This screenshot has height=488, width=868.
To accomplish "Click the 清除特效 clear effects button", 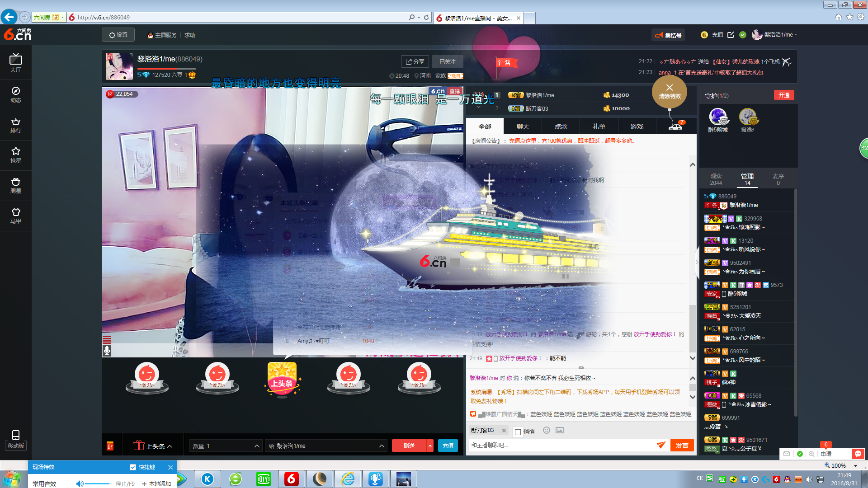I will coord(670,92).
